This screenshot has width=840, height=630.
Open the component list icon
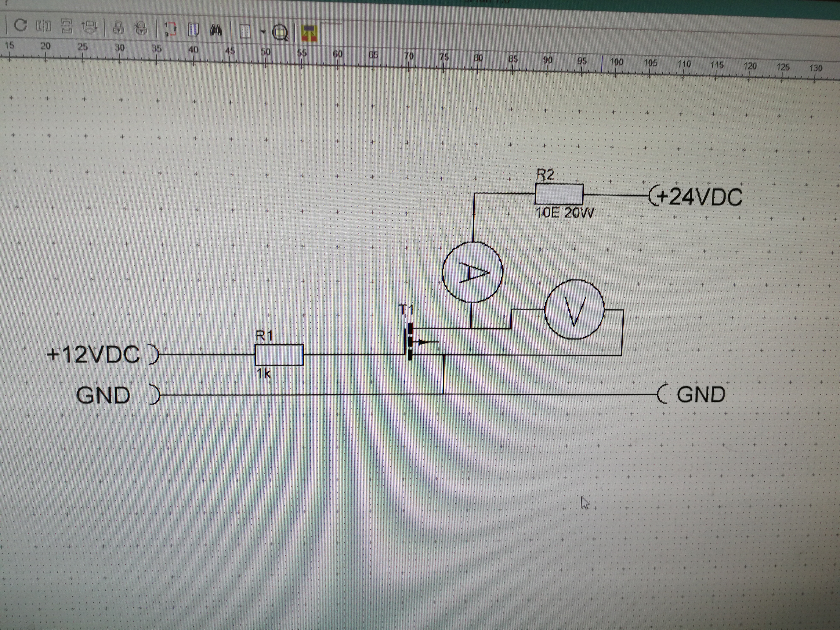194,30
